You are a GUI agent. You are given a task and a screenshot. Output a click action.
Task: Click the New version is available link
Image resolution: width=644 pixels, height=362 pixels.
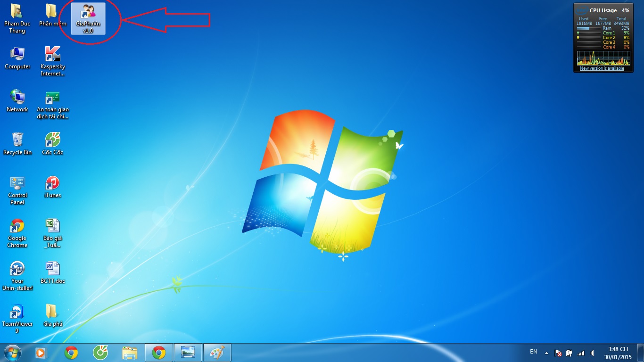coord(602,68)
